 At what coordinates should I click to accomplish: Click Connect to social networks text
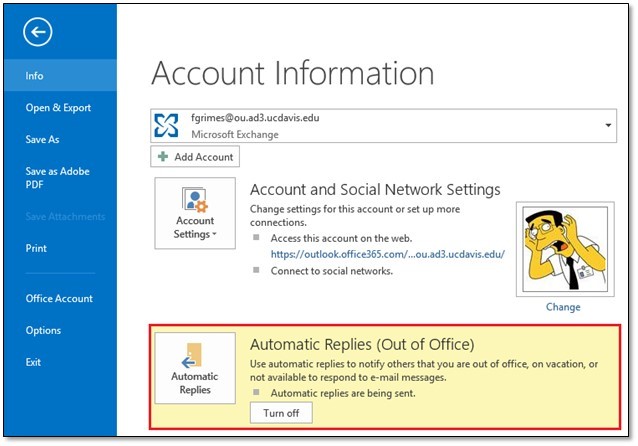332,271
